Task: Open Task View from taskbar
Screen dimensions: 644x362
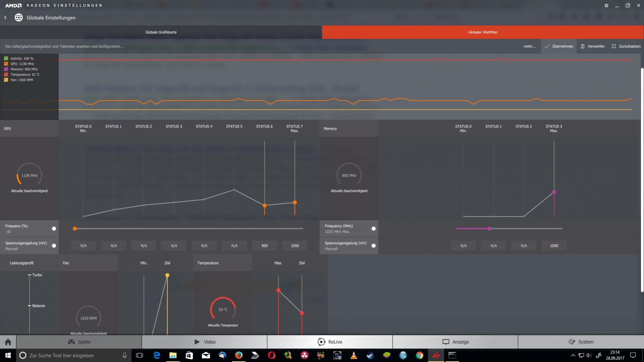Action: 140,355
